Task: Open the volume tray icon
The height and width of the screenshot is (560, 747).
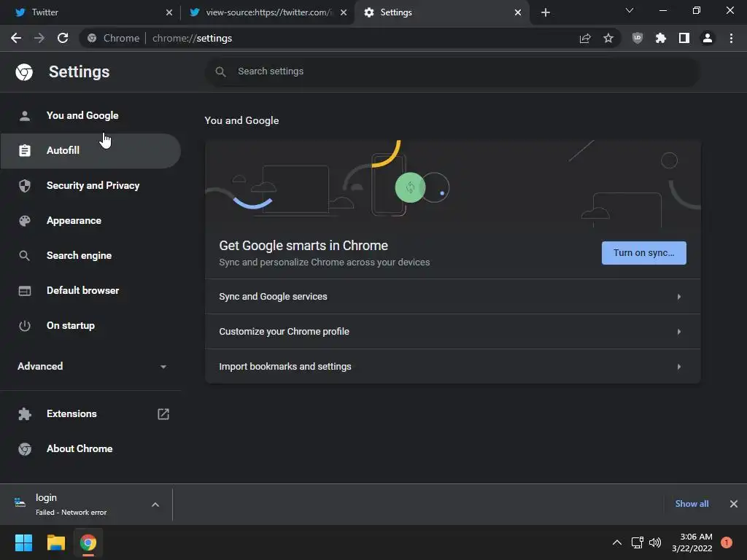Action: 655,542
